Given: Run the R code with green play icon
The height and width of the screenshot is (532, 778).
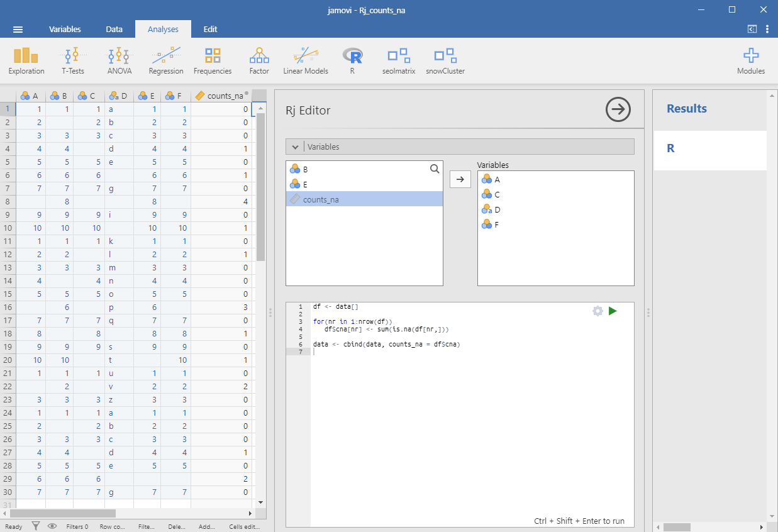Looking at the screenshot, I should (x=613, y=311).
